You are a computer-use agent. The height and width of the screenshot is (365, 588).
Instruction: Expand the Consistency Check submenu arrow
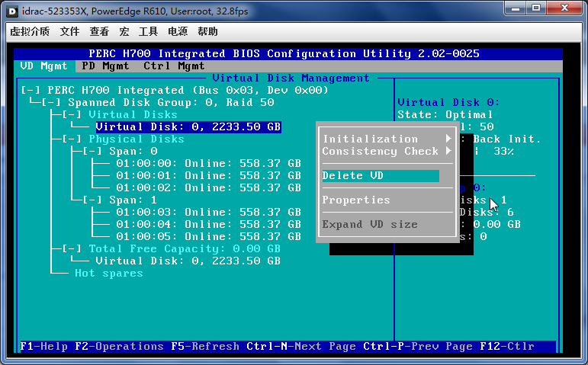(448, 151)
